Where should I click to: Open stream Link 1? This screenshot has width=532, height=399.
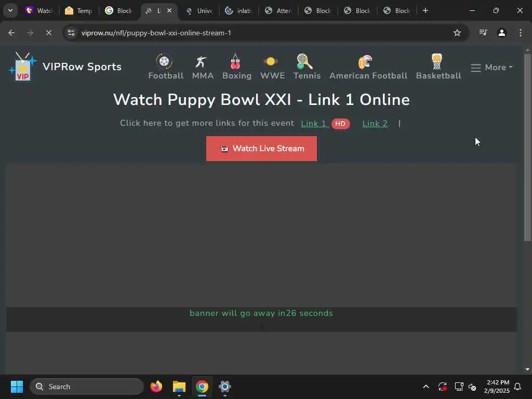pos(313,124)
